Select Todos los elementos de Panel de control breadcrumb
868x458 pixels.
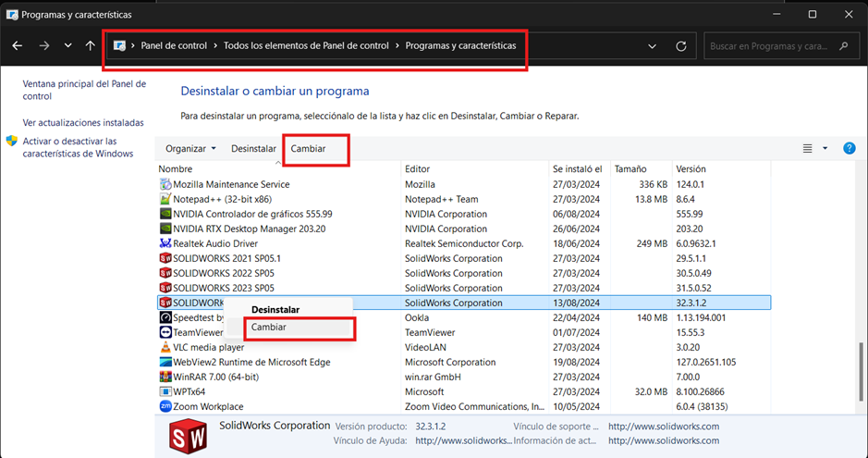[306, 46]
